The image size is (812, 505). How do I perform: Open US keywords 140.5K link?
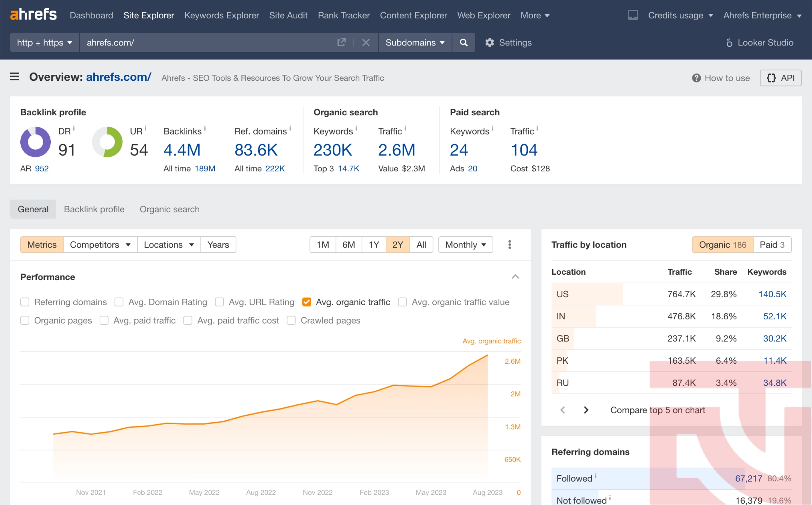pos(772,294)
